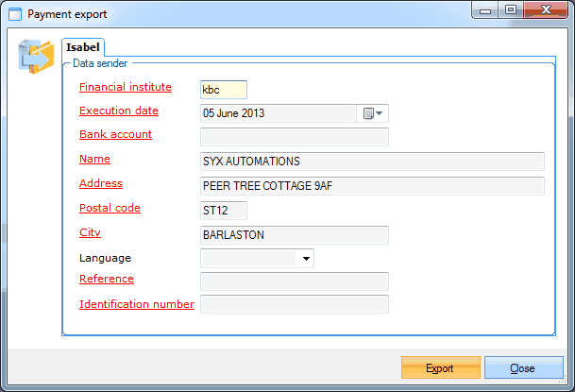Click the Bank account label link
Viewport: 575px width, 392px height.
(x=115, y=134)
